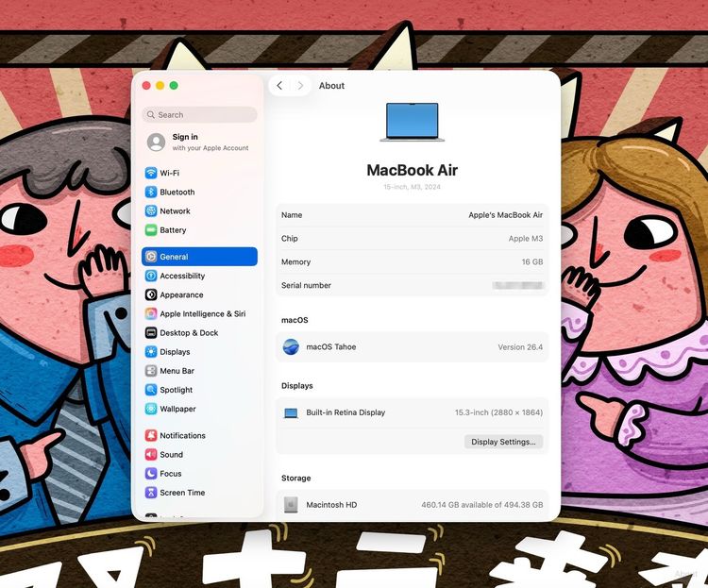Click 460.14 GB available of 494.38 GB

481,505
